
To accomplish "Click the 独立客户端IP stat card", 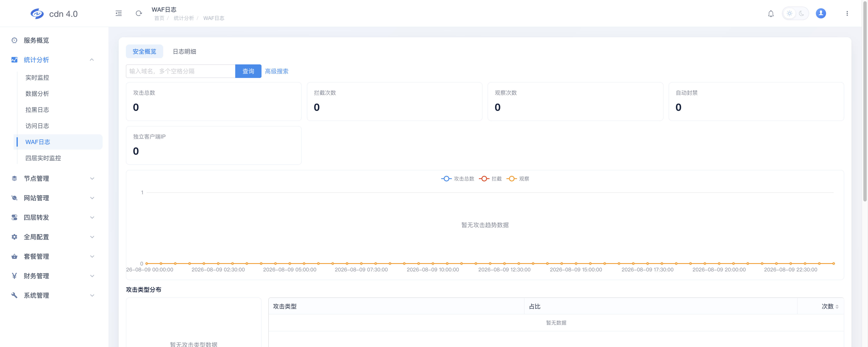I will coord(214,146).
